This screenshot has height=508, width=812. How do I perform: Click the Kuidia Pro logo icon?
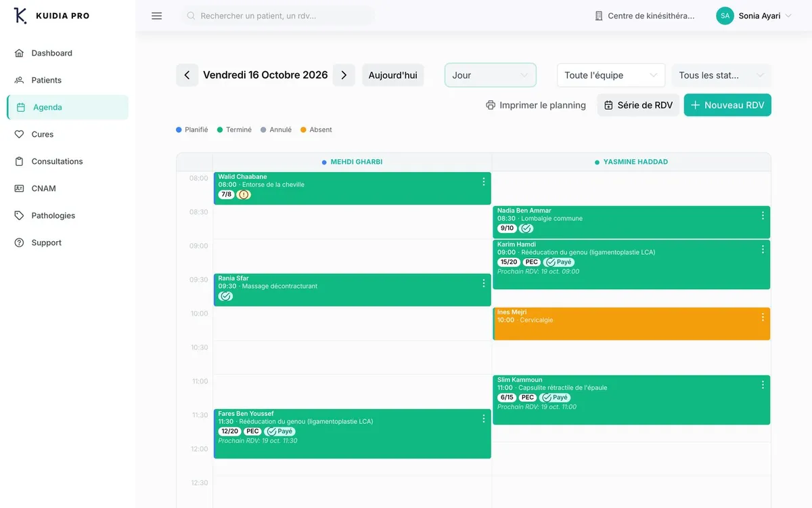click(x=20, y=16)
